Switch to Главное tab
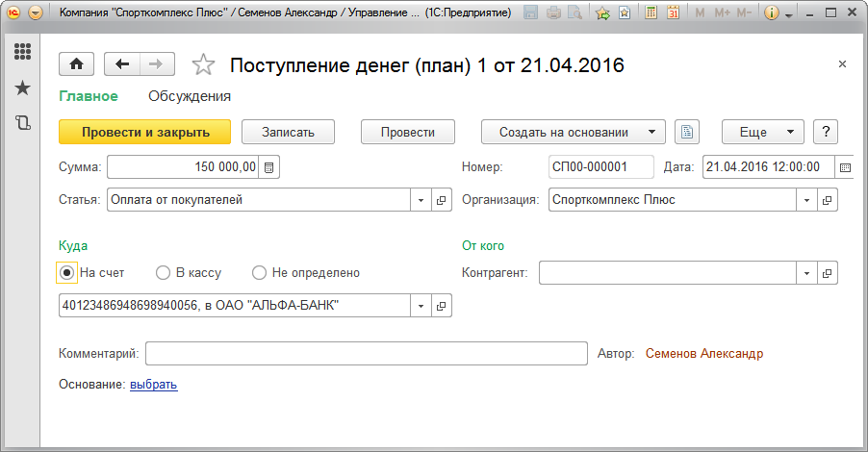The image size is (868, 452). [x=89, y=96]
